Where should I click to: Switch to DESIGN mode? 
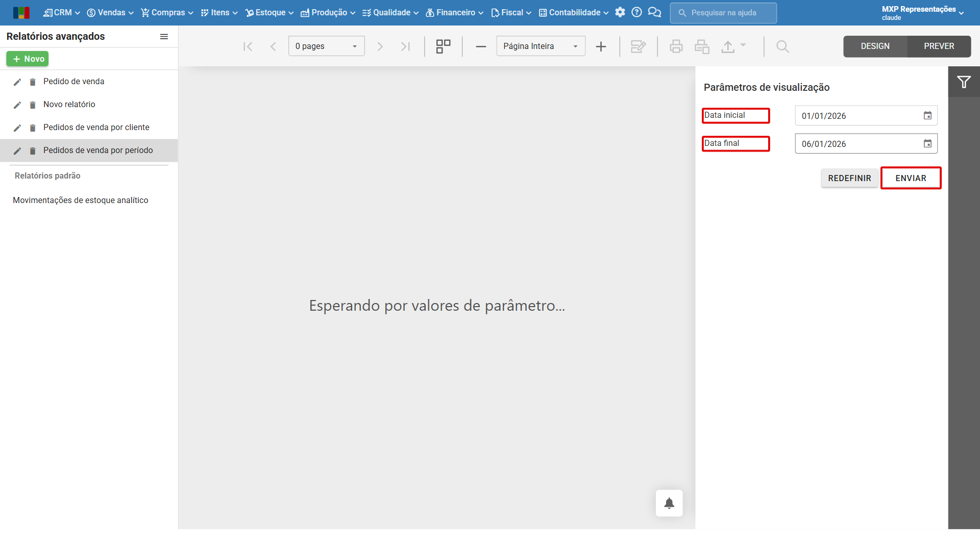875,46
